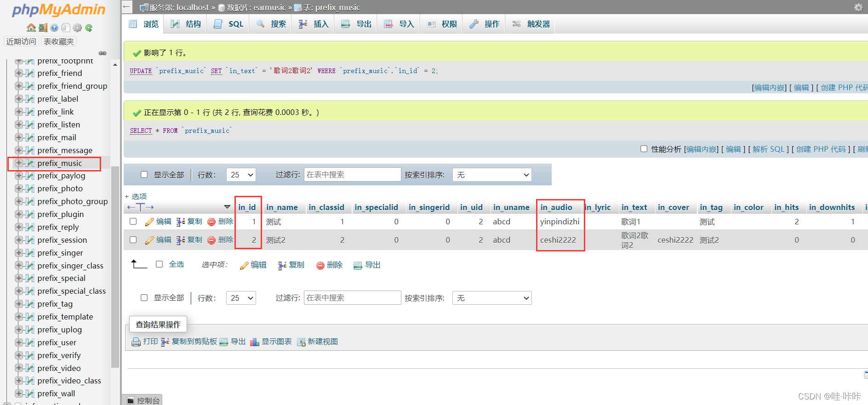Toggle bottom 显示全部 checkbox
The image size is (868, 405).
pos(144,297)
